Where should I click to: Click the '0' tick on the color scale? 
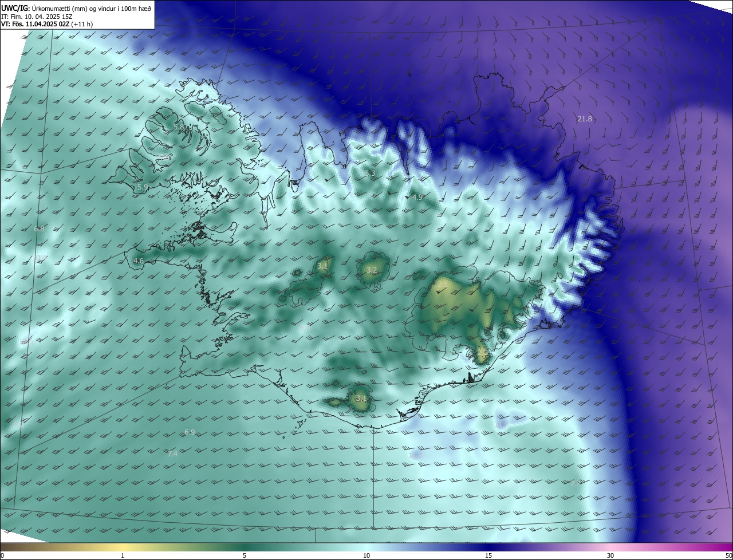click(2, 555)
